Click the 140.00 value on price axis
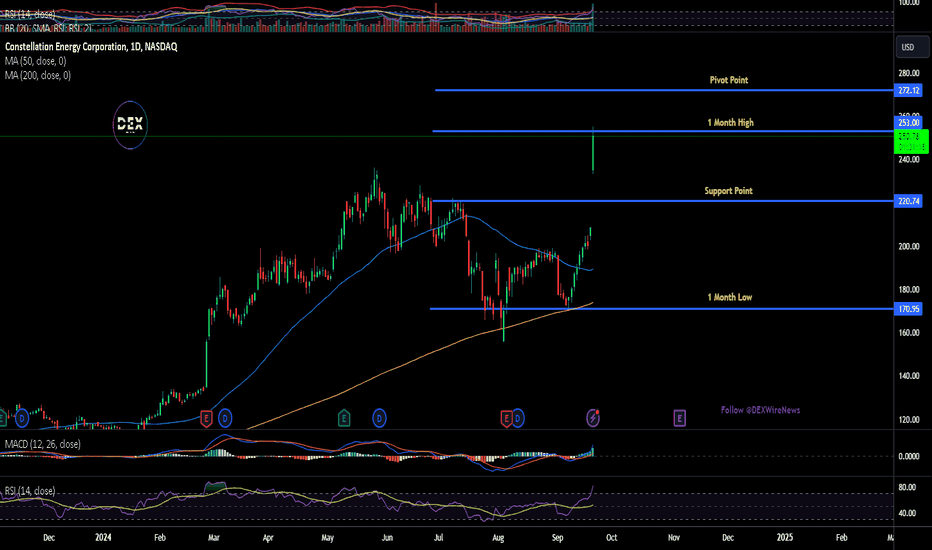 click(909, 376)
